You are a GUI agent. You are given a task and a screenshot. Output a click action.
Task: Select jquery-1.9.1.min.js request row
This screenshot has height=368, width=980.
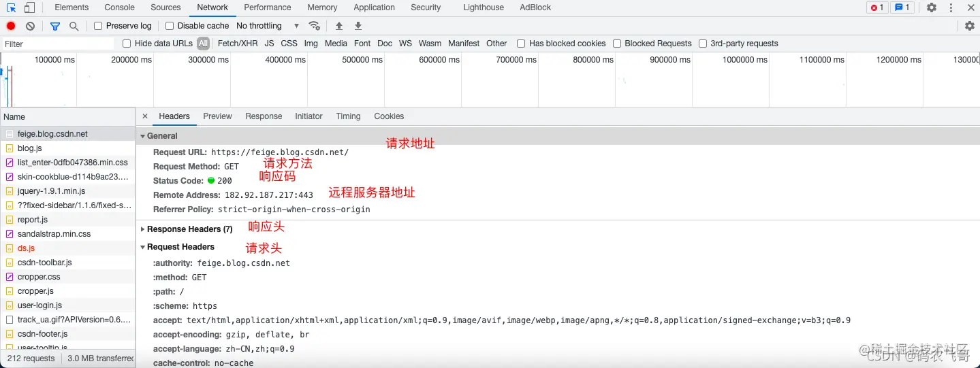(67, 191)
